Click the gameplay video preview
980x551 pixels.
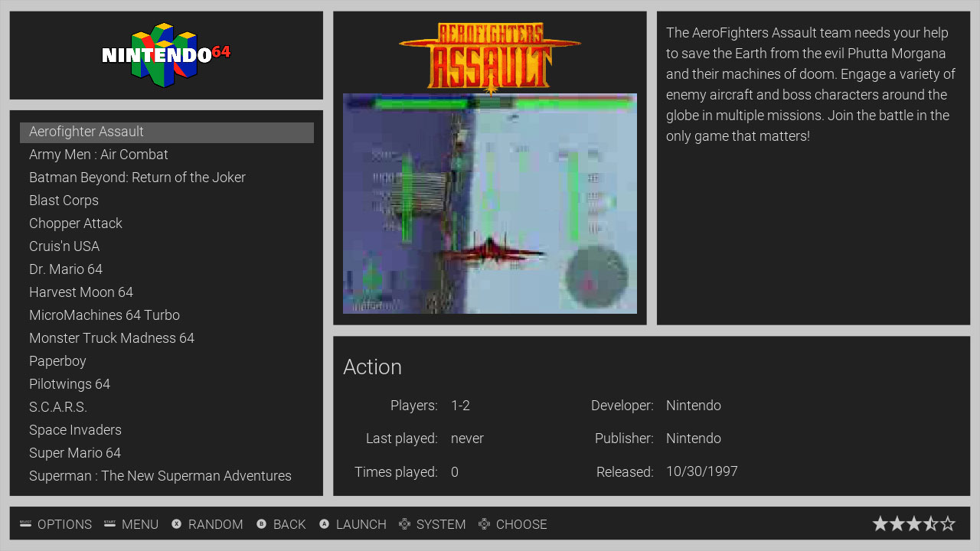point(490,204)
